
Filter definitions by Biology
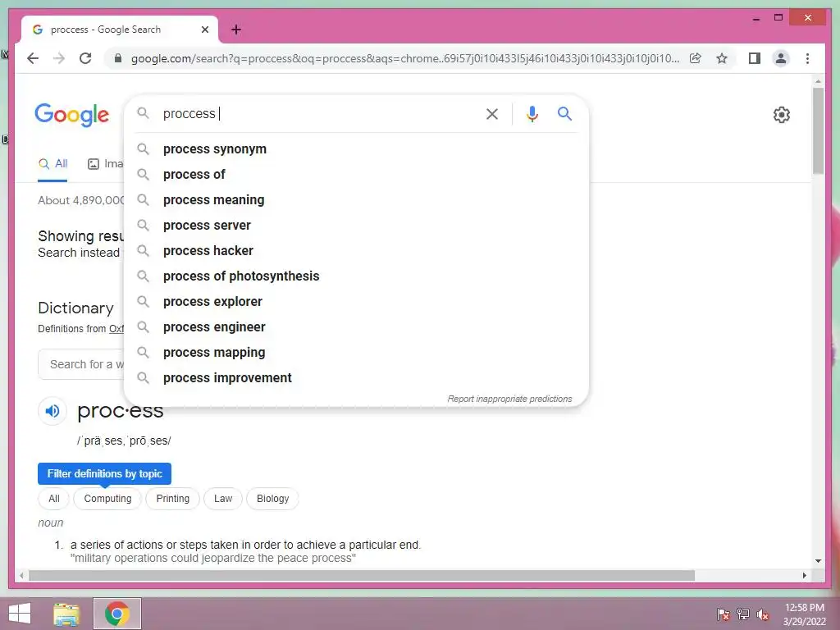(x=272, y=499)
